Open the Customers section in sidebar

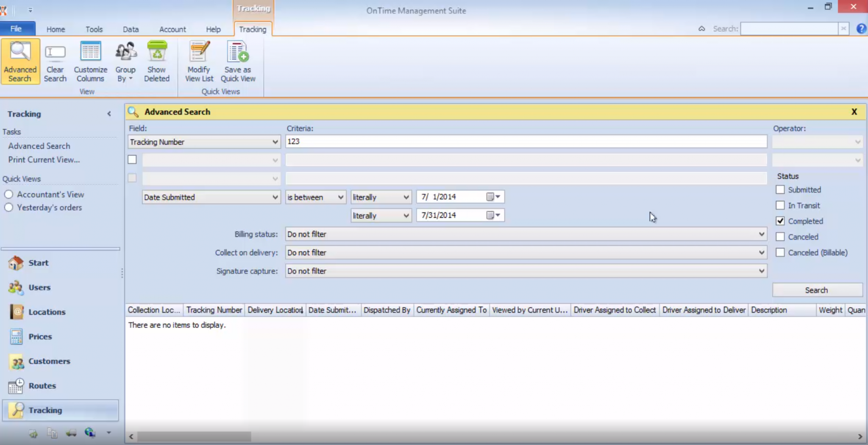point(49,361)
